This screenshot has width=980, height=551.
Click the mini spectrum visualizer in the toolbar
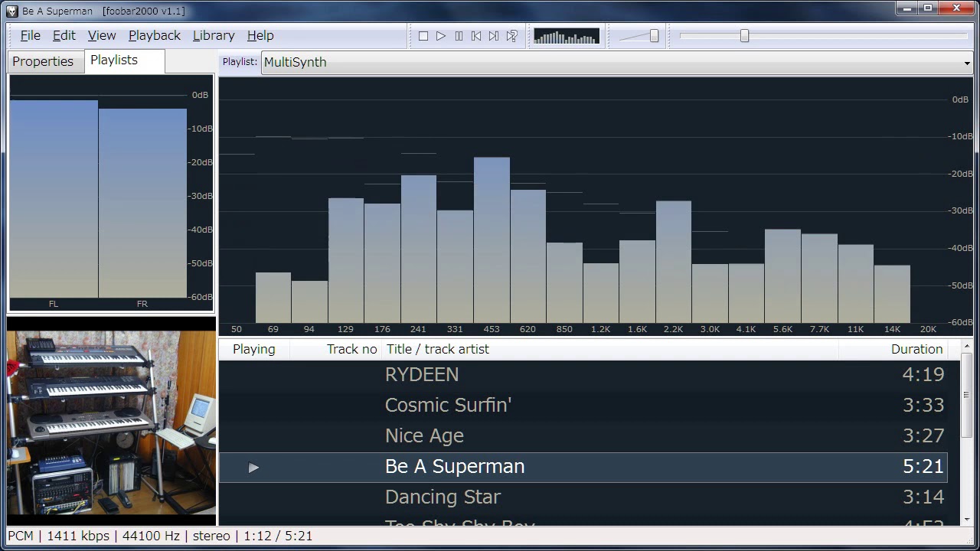pyautogui.click(x=567, y=36)
